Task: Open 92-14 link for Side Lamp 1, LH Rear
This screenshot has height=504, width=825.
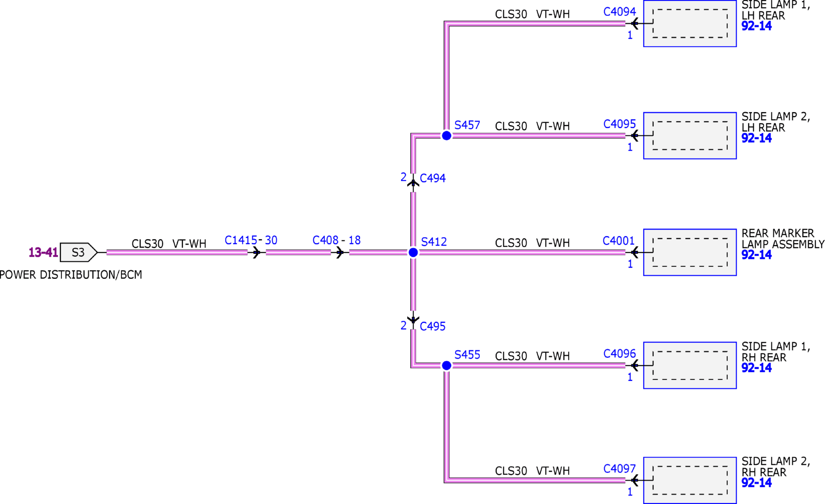Action: click(756, 26)
